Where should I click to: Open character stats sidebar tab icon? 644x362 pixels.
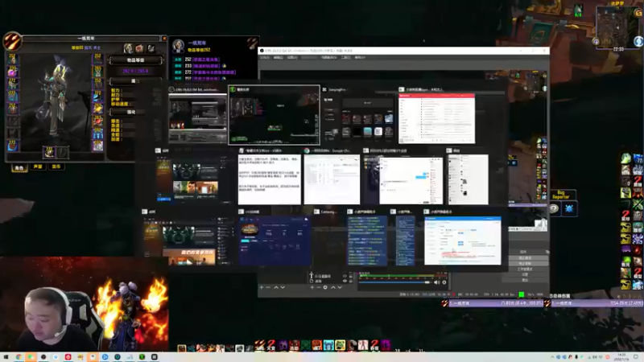click(x=129, y=48)
